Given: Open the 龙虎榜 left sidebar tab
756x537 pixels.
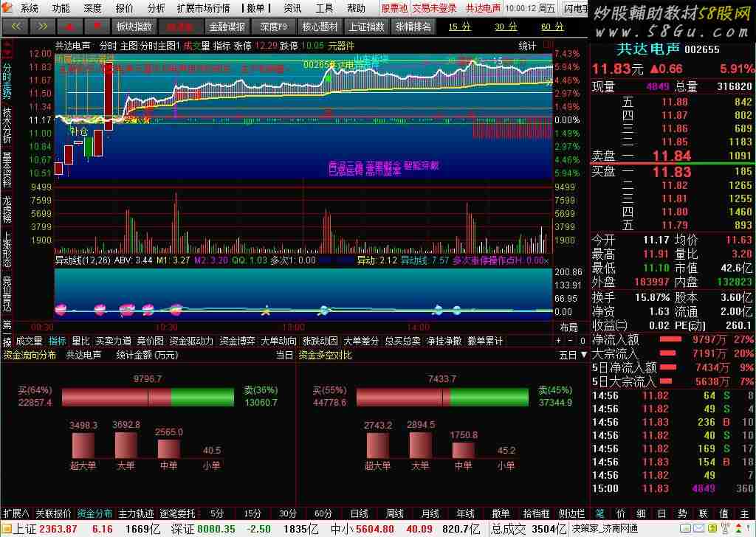Looking at the screenshot, I should (x=7, y=209).
